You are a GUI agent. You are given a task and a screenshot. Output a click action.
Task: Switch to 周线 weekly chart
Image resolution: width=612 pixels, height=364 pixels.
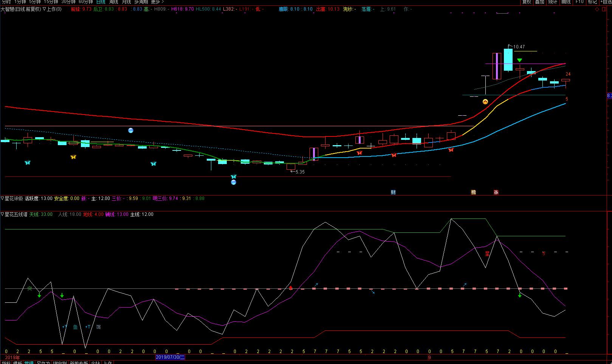[114, 2]
